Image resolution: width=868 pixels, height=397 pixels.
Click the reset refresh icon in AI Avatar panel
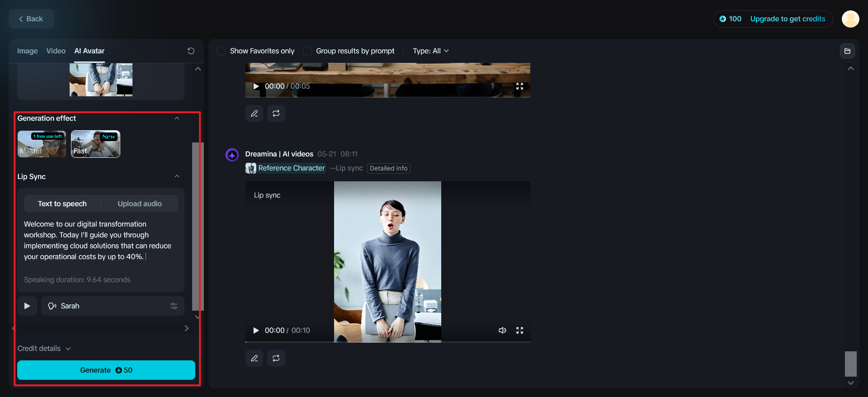pyautogui.click(x=191, y=51)
